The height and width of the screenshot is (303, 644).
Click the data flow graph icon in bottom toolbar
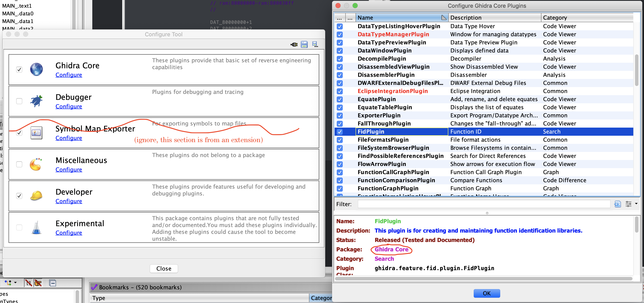click(x=8, y=283)
